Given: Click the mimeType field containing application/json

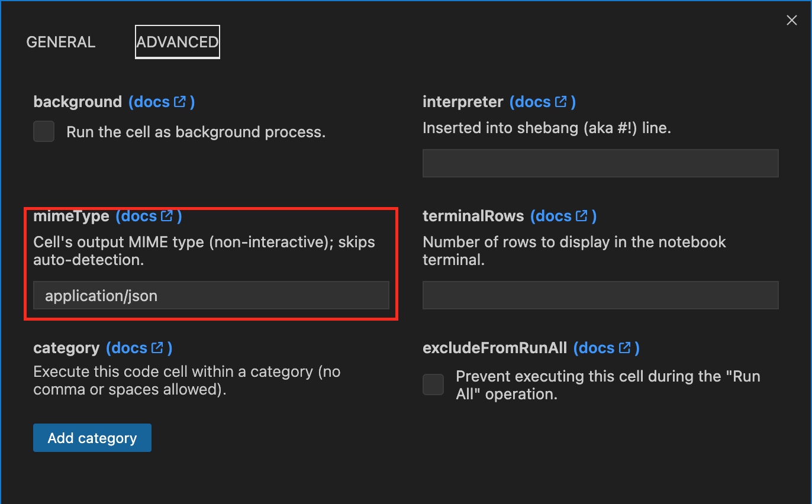Looking at the screenshot, I should 211,295.
